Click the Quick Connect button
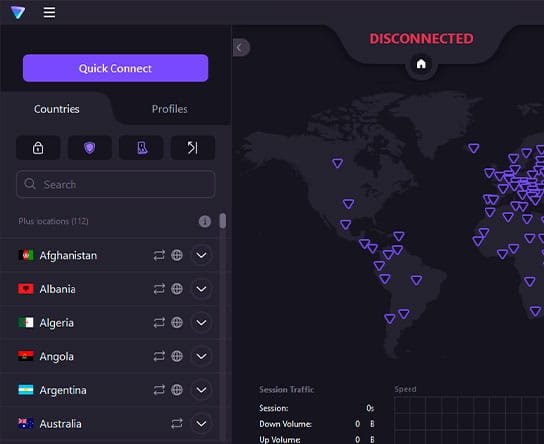 tap(116, 68)
